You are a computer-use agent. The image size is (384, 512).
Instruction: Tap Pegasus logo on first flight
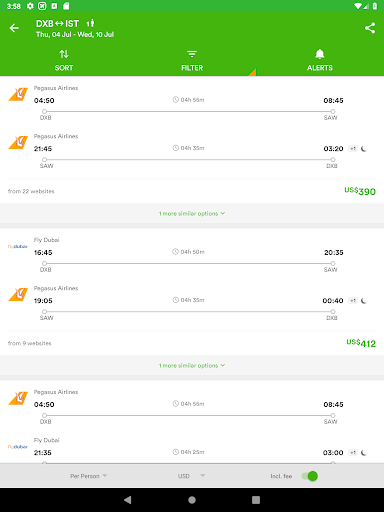(18, 94)
